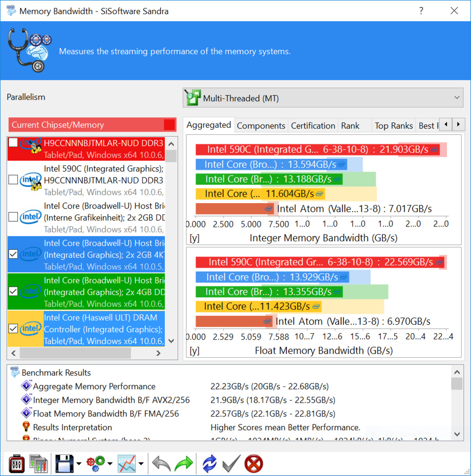Click the Intel Atom 7.017GB/s integer bar
The image size is (471, 476).
234,209
